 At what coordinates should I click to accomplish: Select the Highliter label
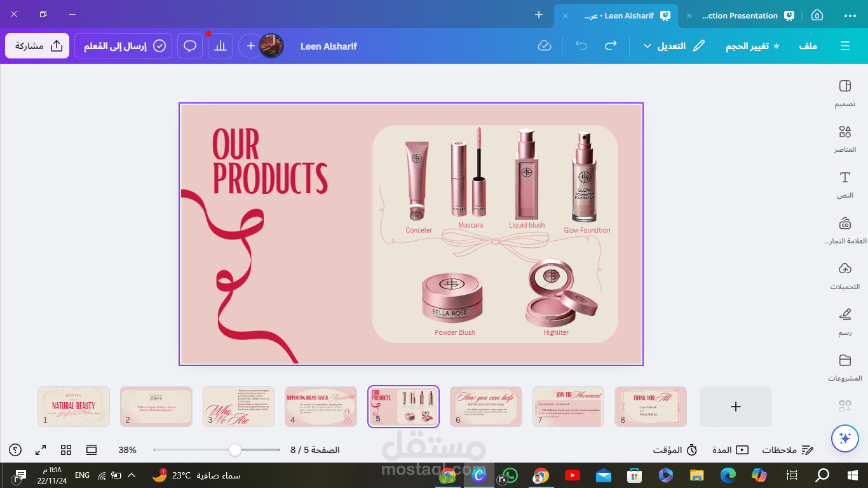click(x=556, y=333)
